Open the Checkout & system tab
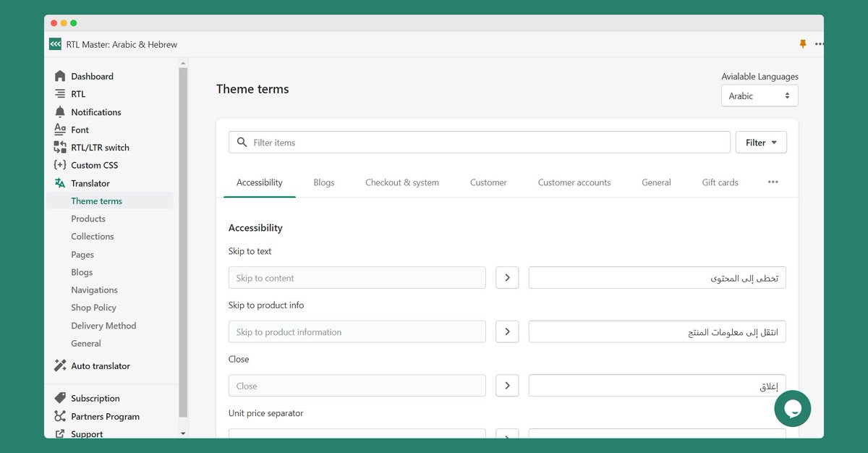868x453 pixels. (402, 182)
